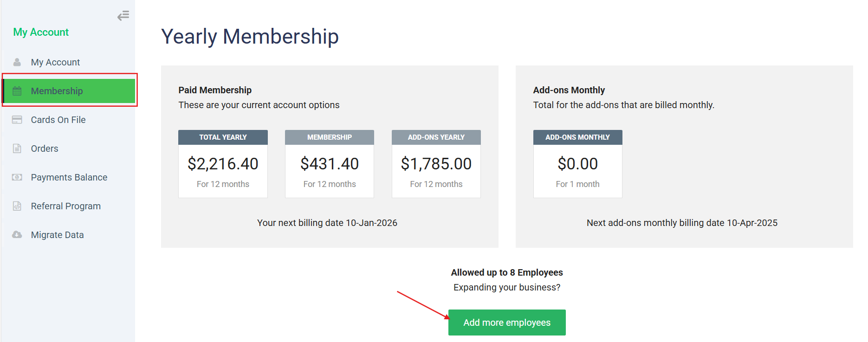Click the My Account person icon
Screen dimensions: 868x342
click(x=17, y=62)
